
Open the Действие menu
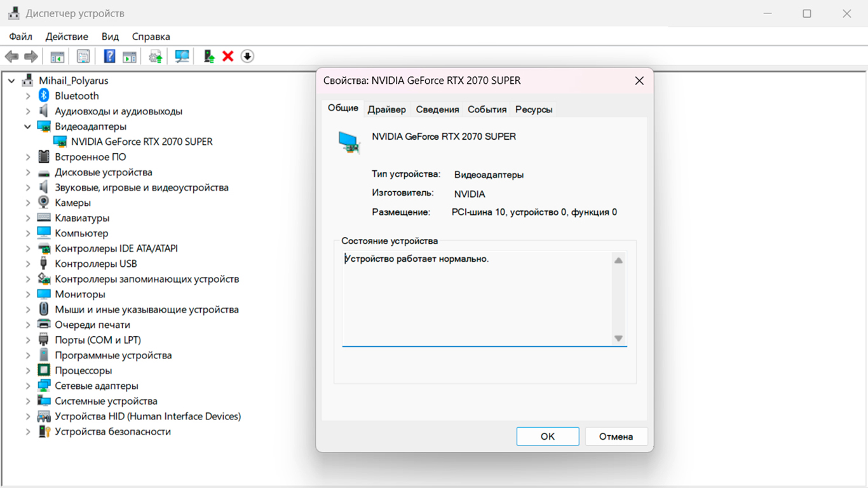67,37
